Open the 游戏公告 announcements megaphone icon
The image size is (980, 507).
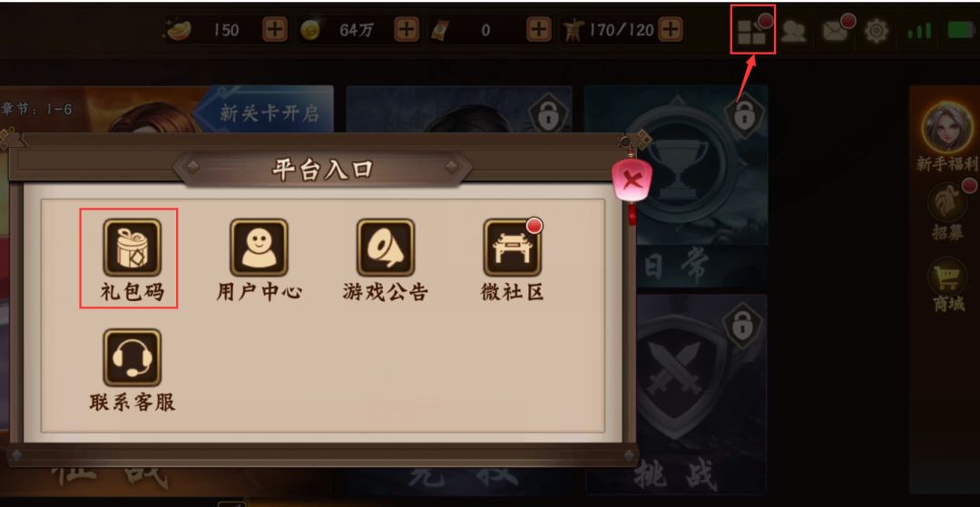click(x=386, y=248)
